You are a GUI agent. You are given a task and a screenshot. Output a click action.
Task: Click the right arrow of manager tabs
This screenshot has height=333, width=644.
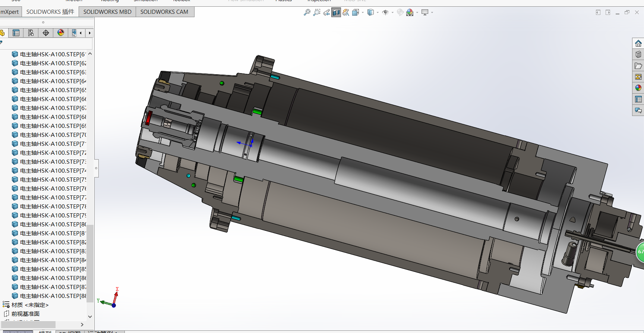(89, 33)
